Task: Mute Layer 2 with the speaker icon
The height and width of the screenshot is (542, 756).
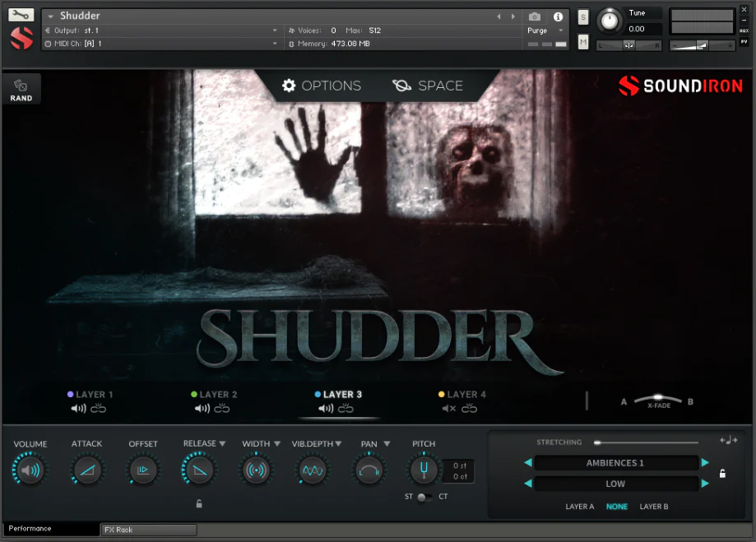Action: [202, 409]
